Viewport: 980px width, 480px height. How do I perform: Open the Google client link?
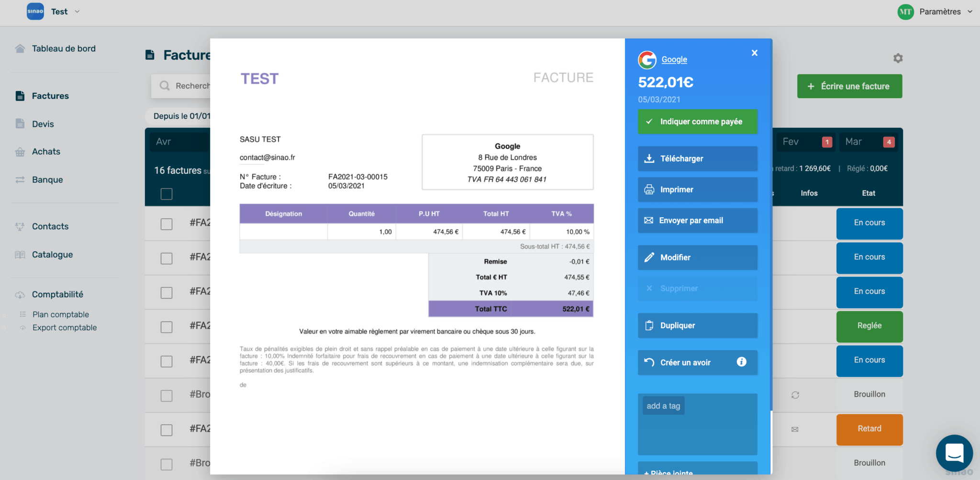point(674,60)
